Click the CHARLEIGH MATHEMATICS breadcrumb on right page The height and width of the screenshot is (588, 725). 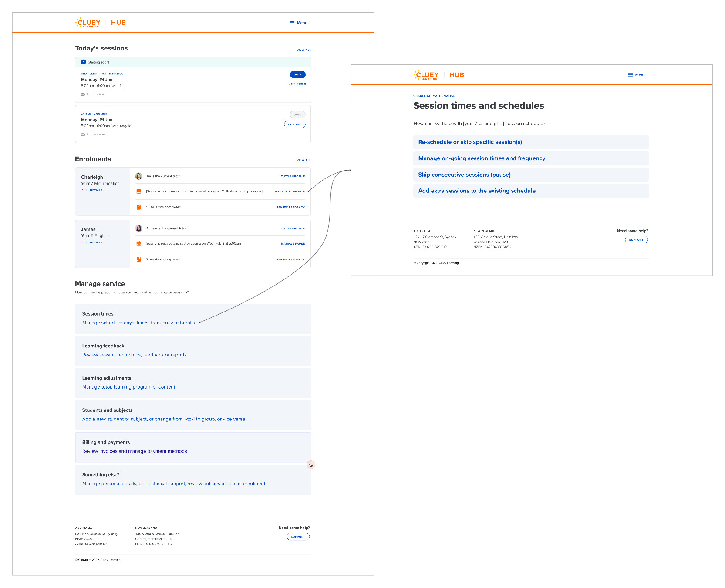coord(434,96)
